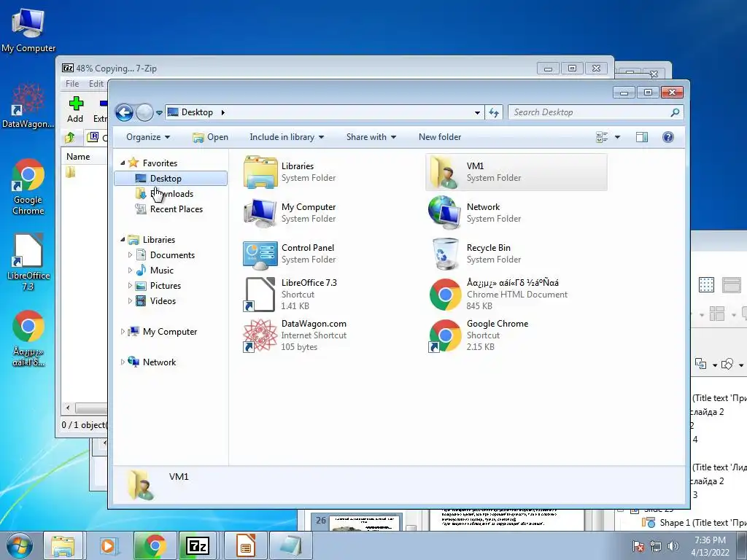747x560 pixels.
Task: Select the Network system folder icon
Action: [x=444, y=213]
